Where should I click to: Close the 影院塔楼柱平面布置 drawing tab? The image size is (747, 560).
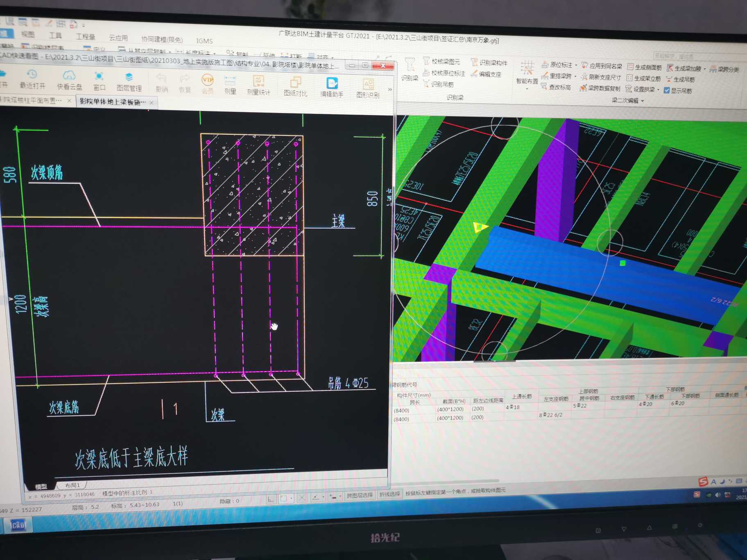[x=69, y=100]
